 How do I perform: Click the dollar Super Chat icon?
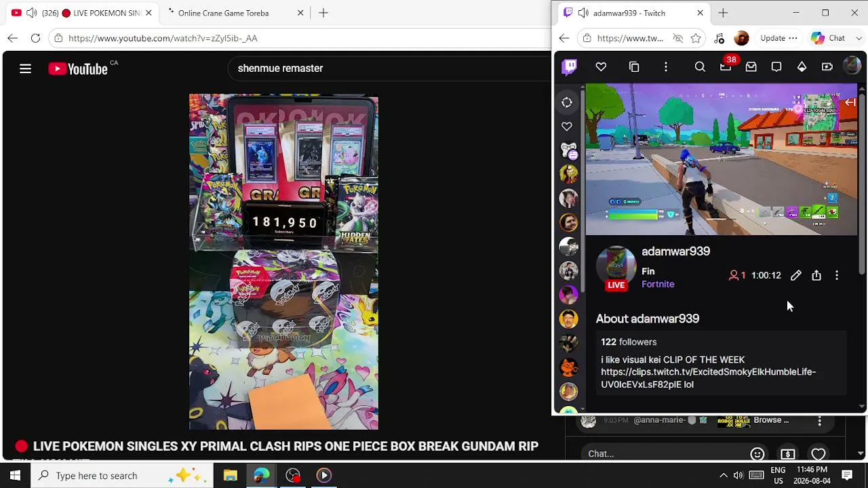pyautogui.click(x=788, y=454)
